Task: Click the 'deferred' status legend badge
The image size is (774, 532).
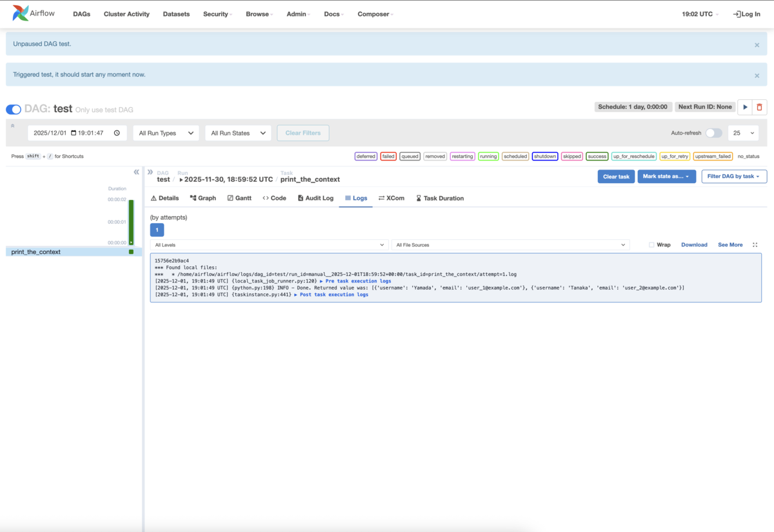Action: click(366, 156)
